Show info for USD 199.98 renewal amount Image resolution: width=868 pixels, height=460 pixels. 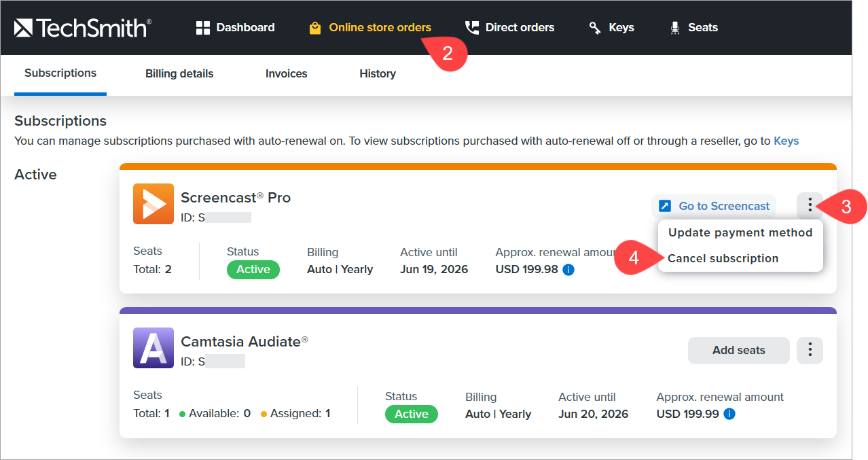point(569,270)
